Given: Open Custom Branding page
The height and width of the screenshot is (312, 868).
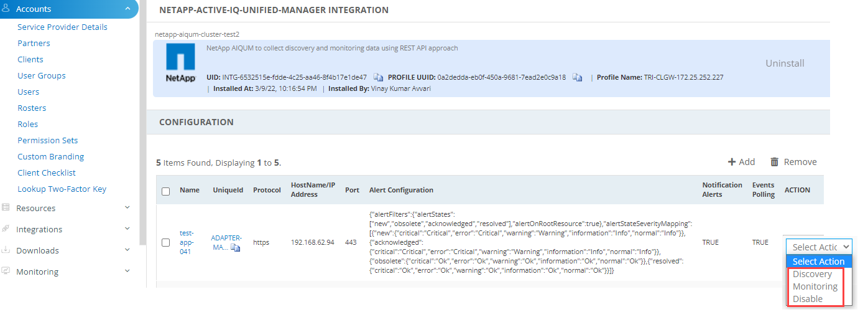Looking at the screenshot, I should point(50,156).
